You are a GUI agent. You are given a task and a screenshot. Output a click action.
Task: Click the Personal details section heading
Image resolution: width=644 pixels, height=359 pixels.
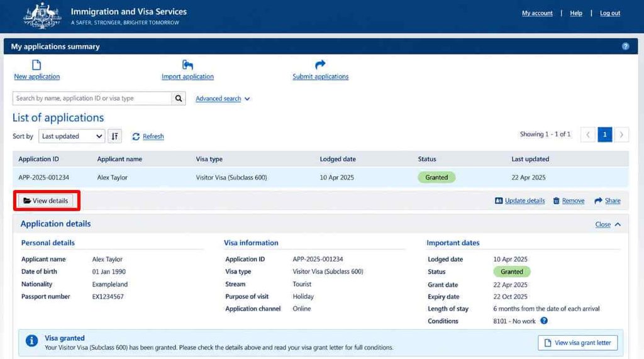click(x=48, y=243)
